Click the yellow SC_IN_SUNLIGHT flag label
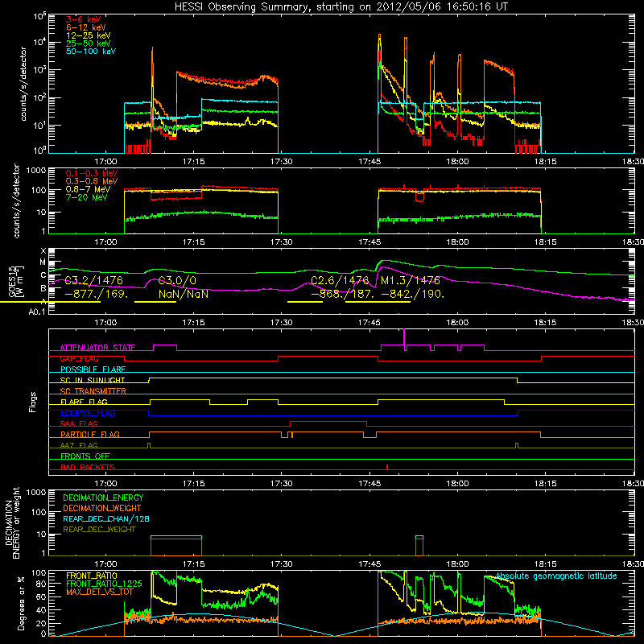644x644 pixels. (x=93, y=380)
